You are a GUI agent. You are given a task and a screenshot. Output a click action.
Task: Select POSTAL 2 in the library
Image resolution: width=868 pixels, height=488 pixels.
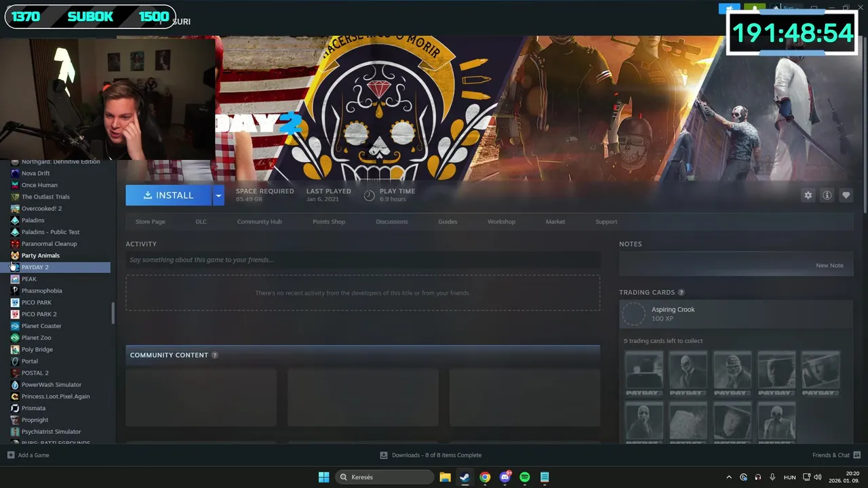pos(35,373)
